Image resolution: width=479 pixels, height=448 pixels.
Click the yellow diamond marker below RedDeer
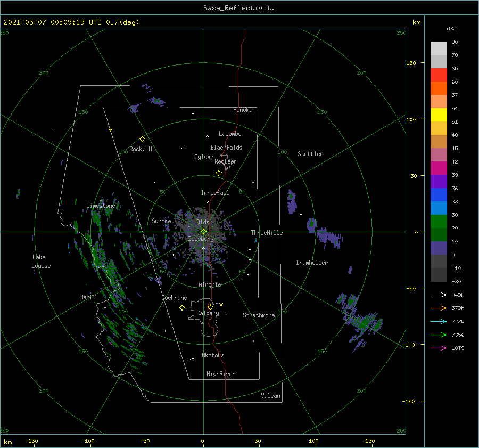coord(219,173)
